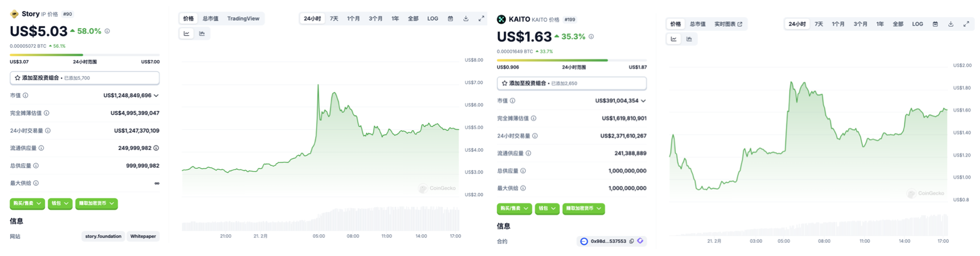Copy the KAITO contract address
980x256 pixels.
click(x=632, y=241)
